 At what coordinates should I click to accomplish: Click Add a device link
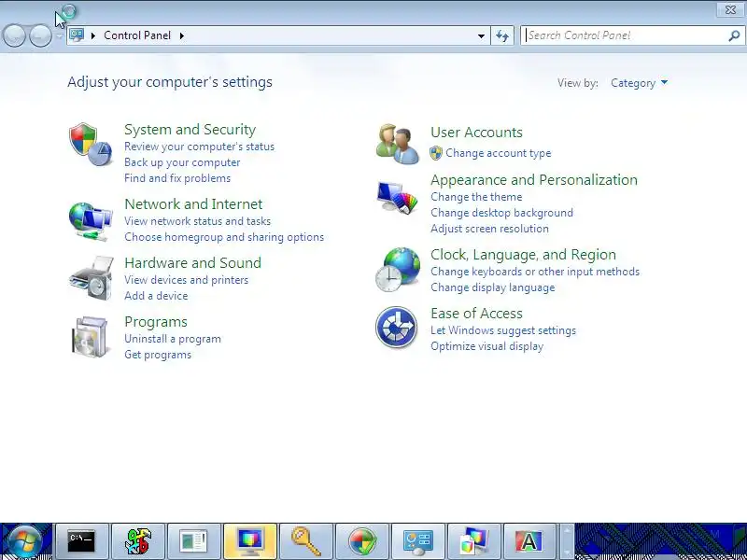pos(156,296)
